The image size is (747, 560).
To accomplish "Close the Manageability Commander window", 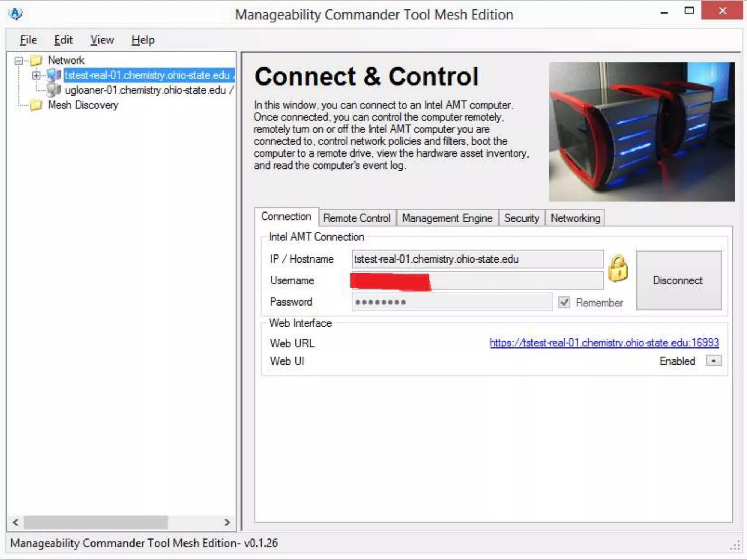I will 722,11.
